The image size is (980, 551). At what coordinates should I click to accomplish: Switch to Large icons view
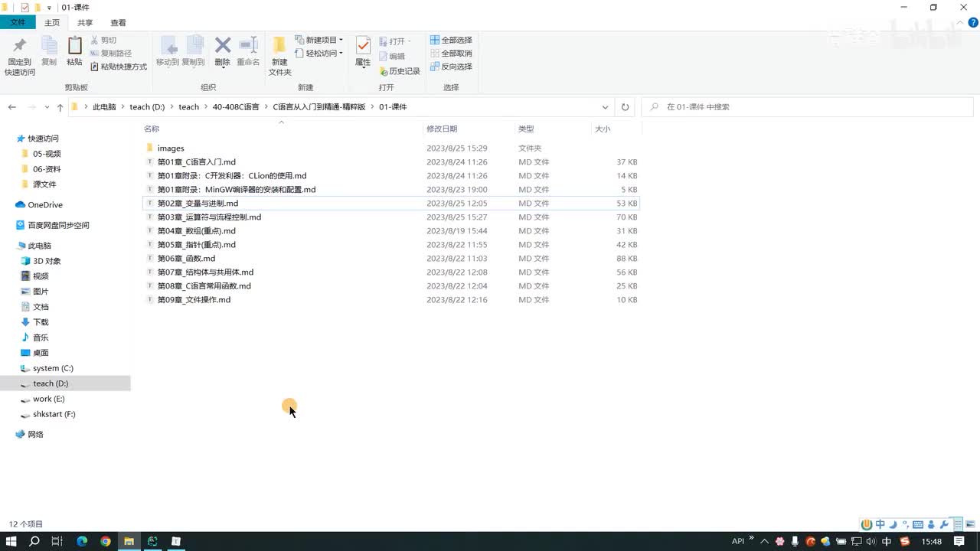[x=970, y=525]
